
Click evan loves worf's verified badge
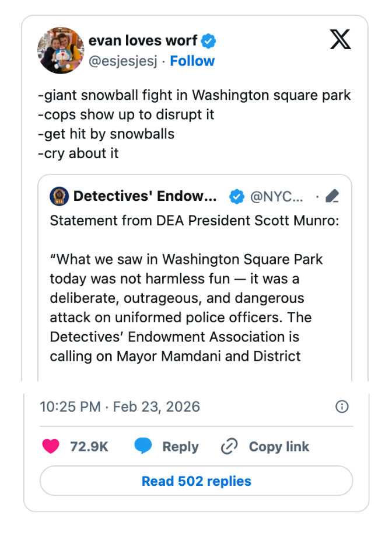click(x=209, y=41)
